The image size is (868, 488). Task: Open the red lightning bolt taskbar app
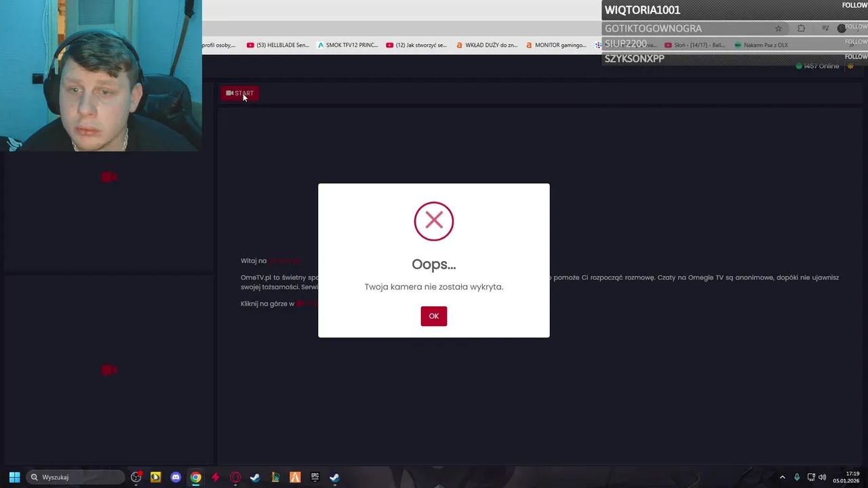pyautogui.click(x=216, y=477)
